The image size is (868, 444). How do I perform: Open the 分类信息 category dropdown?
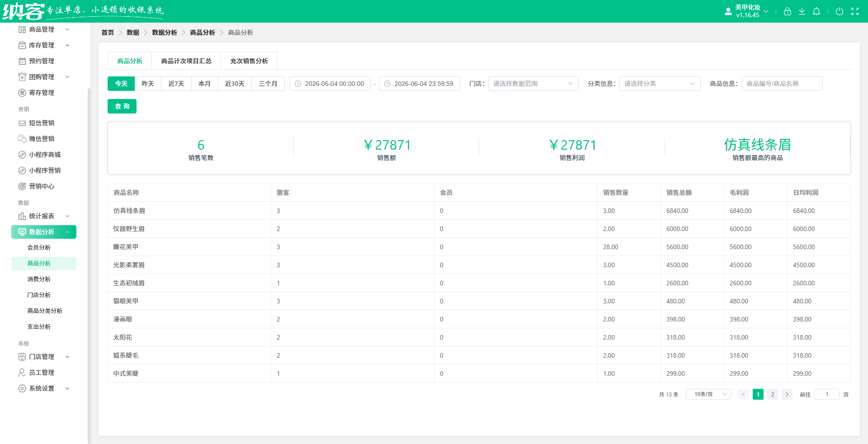click(x=660, y=84)
